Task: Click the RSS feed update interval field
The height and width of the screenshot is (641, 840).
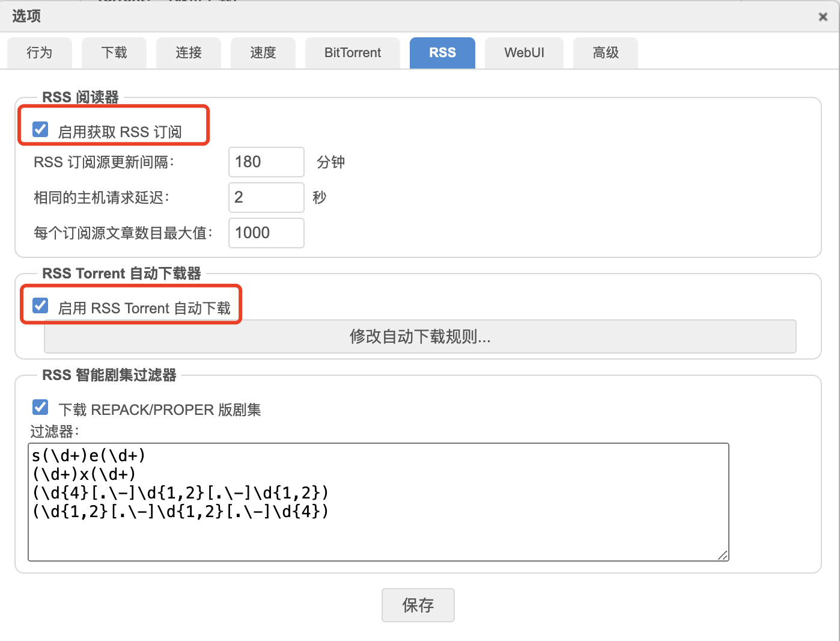Action: 266,162
